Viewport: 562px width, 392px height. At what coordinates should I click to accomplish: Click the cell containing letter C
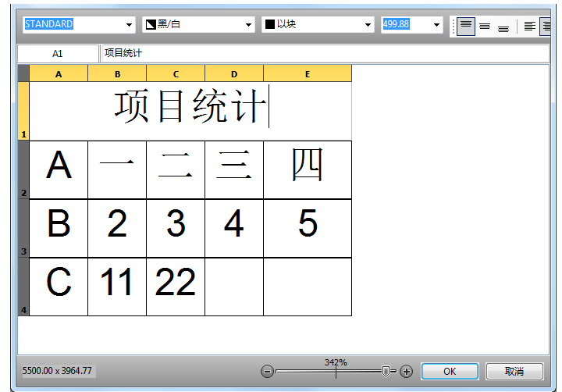(x=59, y=287)
